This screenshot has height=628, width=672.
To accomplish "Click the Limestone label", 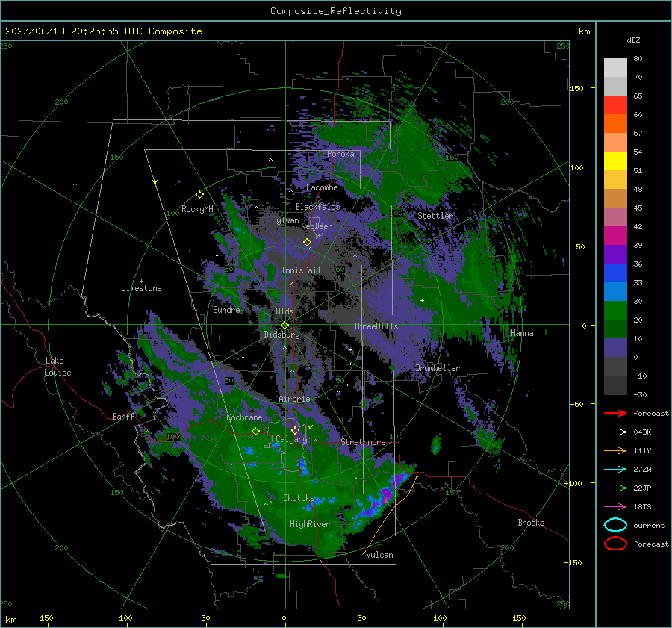I will click(x=141, y=288).
